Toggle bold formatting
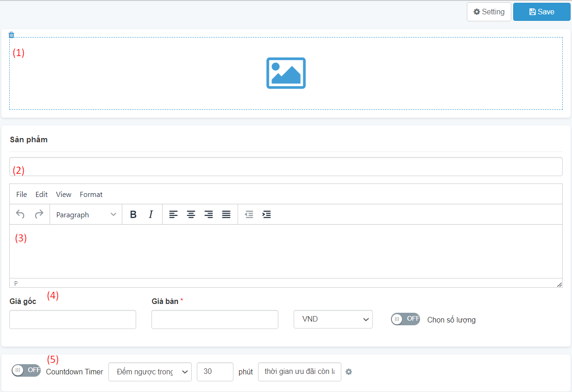 point(133,215)
